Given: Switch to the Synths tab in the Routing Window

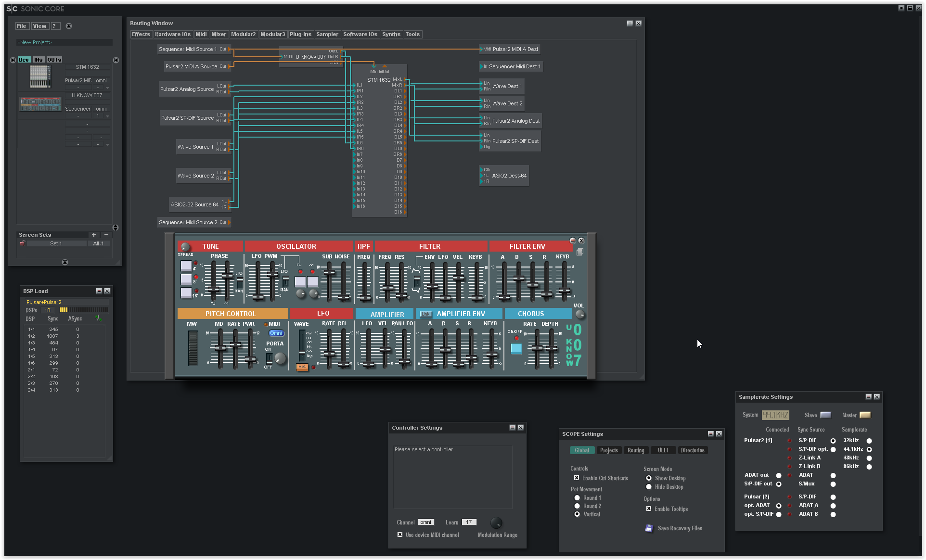Looking at the screenshot, I should (x=391, y=34).
